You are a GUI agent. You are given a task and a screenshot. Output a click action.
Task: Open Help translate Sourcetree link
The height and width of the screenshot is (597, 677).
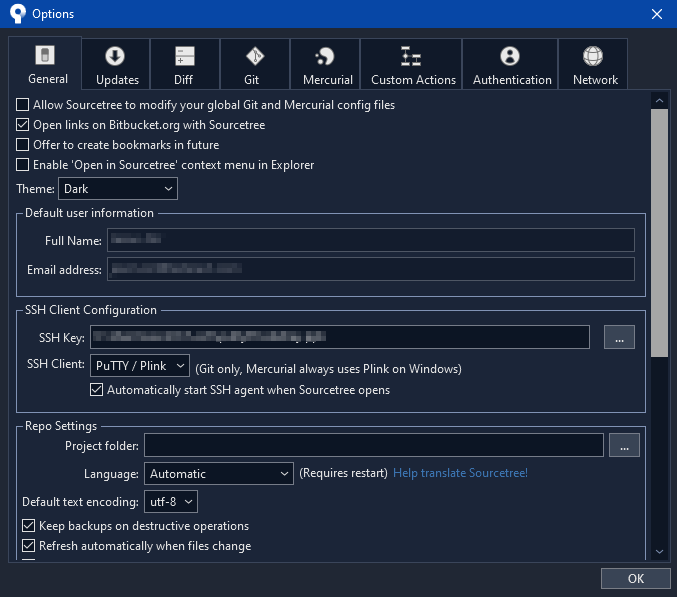click(460, 473)
